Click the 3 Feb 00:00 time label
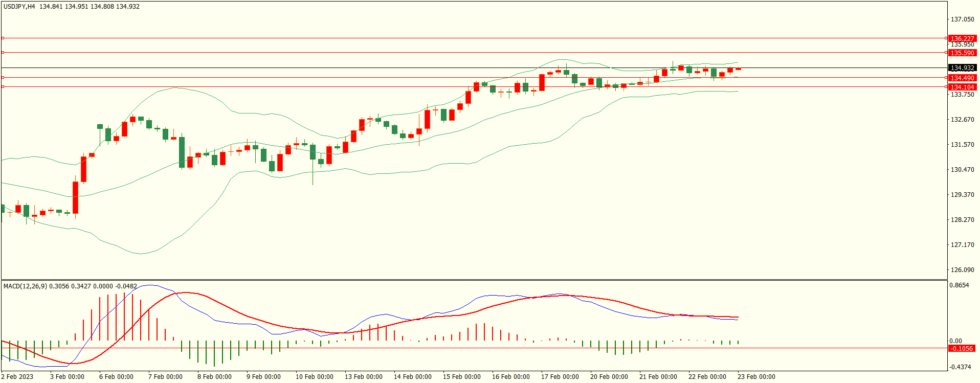 tap(67, 377)
